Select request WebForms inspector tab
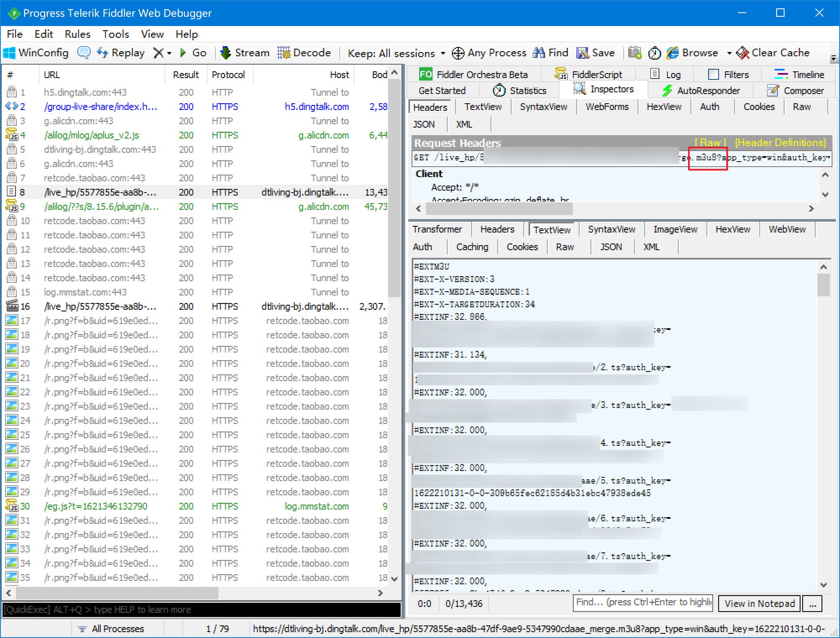The width and height of the screenshot is (840, 638). click(607, 107)
